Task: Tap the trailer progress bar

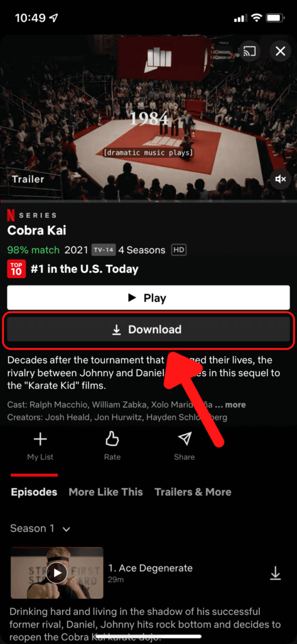Action: coord(148,202)
